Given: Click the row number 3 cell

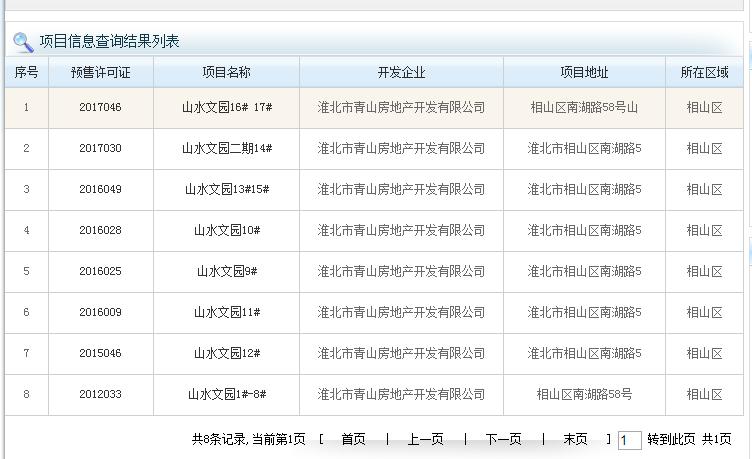Looking at the screenshot, I should [x=26, y=189].
